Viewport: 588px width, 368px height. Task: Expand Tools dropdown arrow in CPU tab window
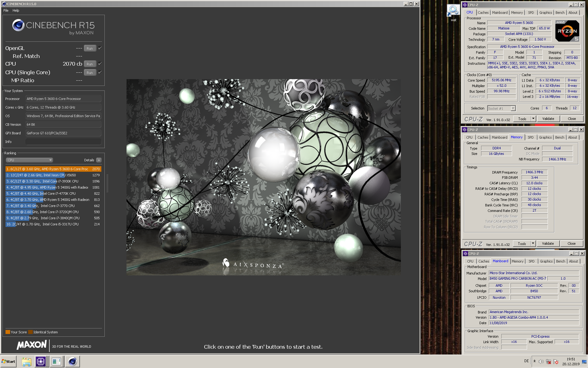[533, 119]
